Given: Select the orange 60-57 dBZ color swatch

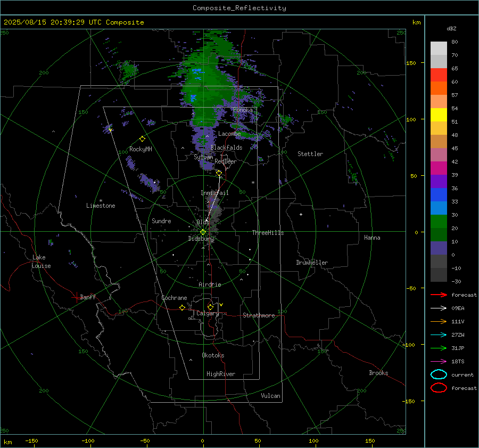Looking at the screenshot, I should (x=439, y=88).
